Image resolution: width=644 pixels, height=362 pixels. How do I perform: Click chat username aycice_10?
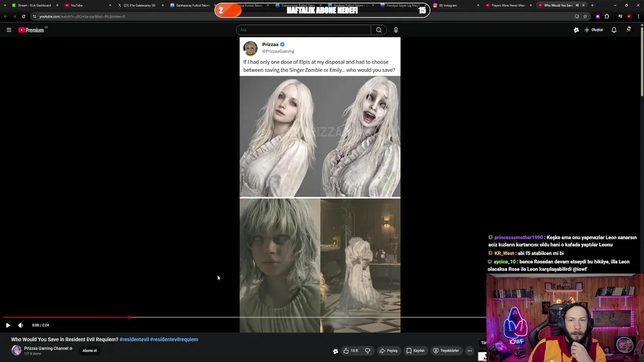pyautogui.click(x=505, y=261)
